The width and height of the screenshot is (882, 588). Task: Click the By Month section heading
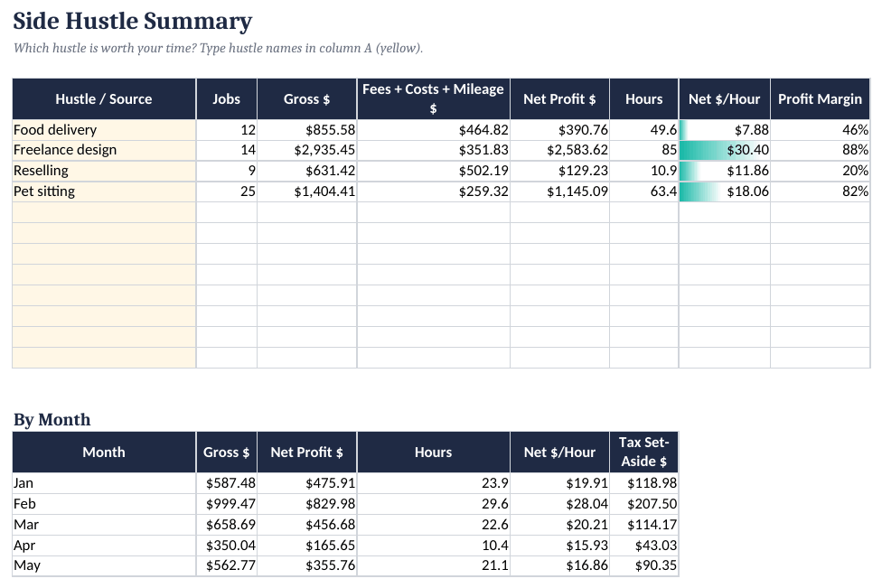pyautogui.click(x=52, y=420)
